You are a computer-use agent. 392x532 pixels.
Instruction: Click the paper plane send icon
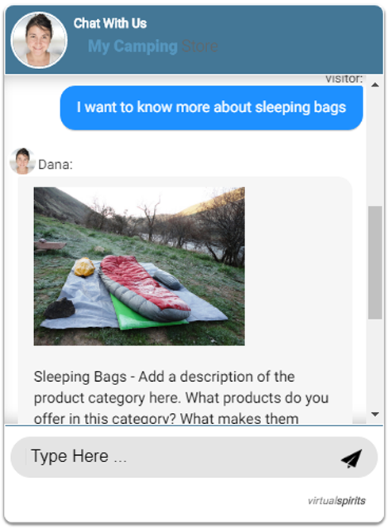pyautogui.click(x=352, y=459)
